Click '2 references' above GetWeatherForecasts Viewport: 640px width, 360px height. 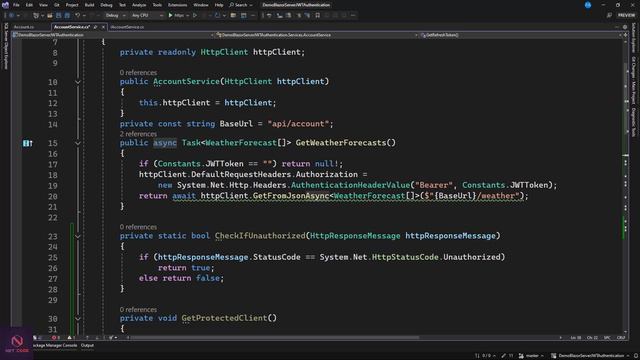[x=138, y=134]
